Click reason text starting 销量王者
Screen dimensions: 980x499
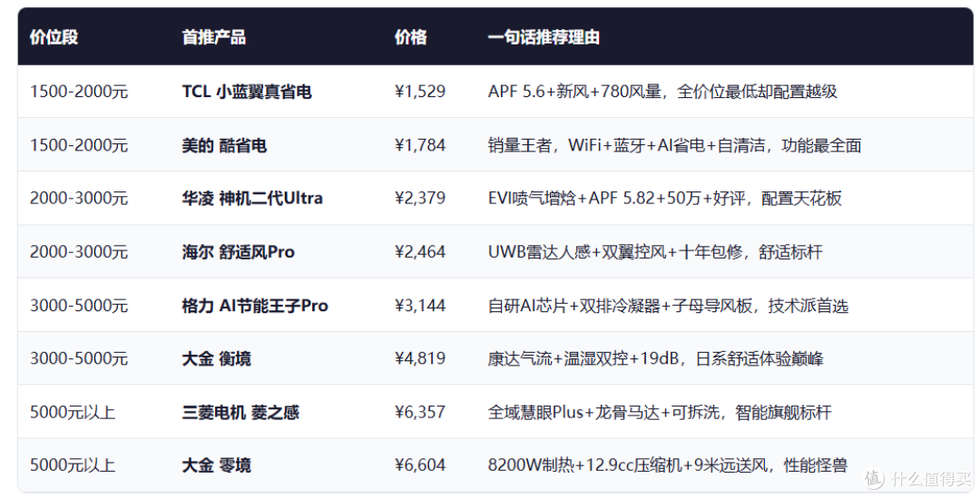point(675,145)
